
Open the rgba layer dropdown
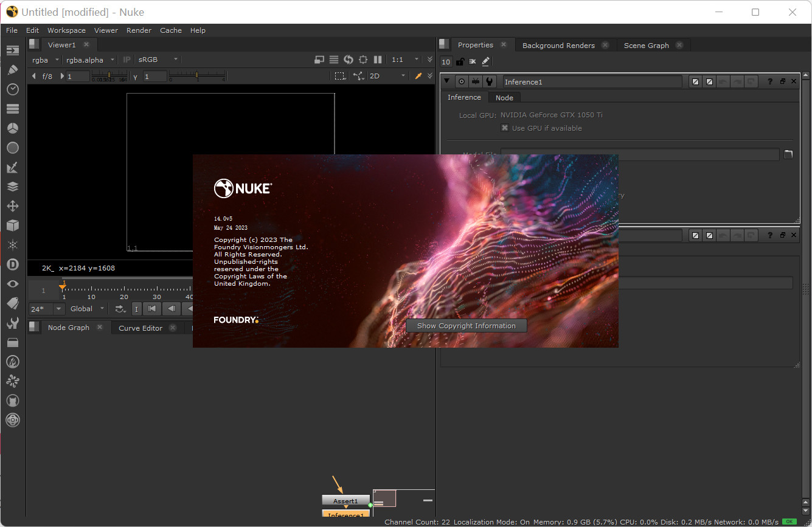pos(46,60)
